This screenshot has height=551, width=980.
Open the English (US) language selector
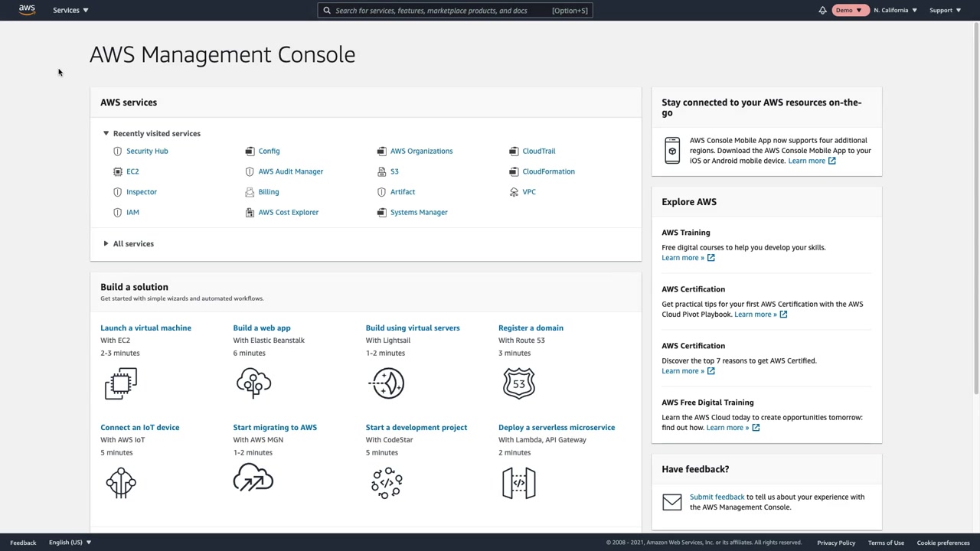tap(70, 543)
